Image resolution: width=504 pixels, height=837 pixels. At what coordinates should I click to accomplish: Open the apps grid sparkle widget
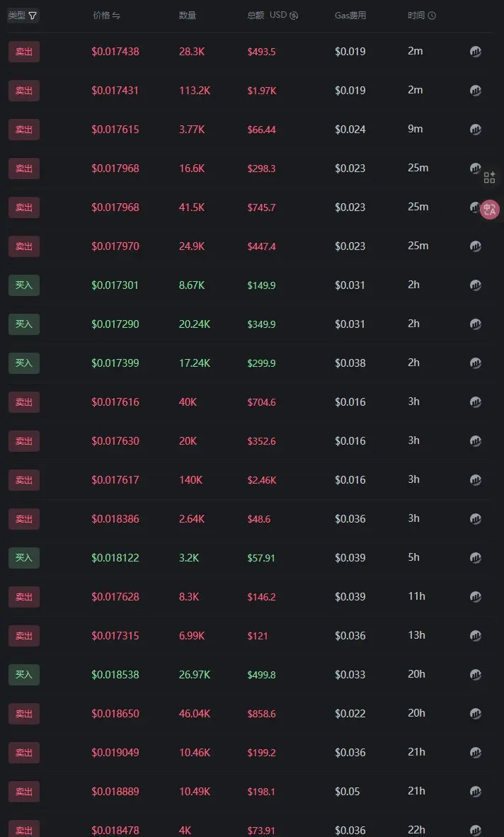pos(490,177)
